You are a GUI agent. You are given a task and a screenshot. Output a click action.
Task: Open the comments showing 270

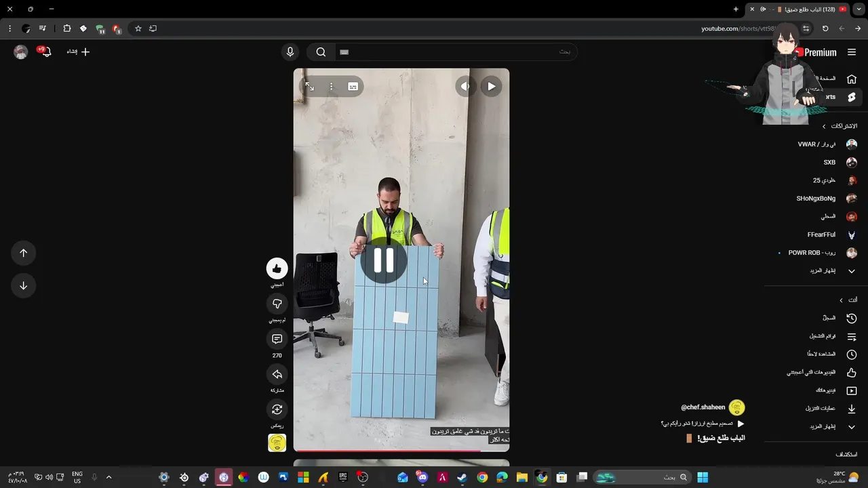pos(277,339)
